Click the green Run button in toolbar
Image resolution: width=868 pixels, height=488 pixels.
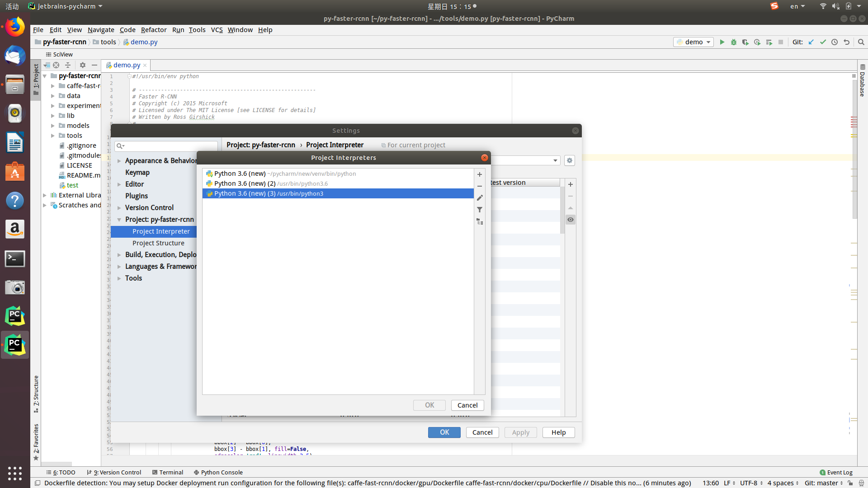tap(722, 42)
